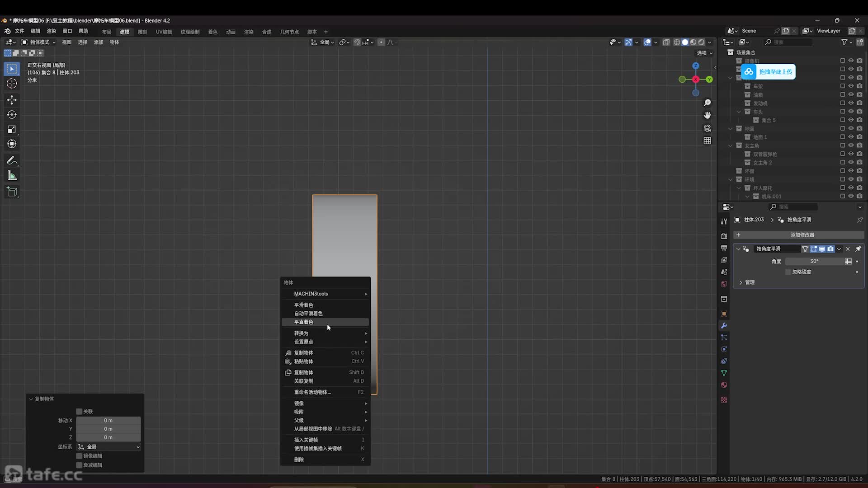Select the Transform tool

pos(12,144)
